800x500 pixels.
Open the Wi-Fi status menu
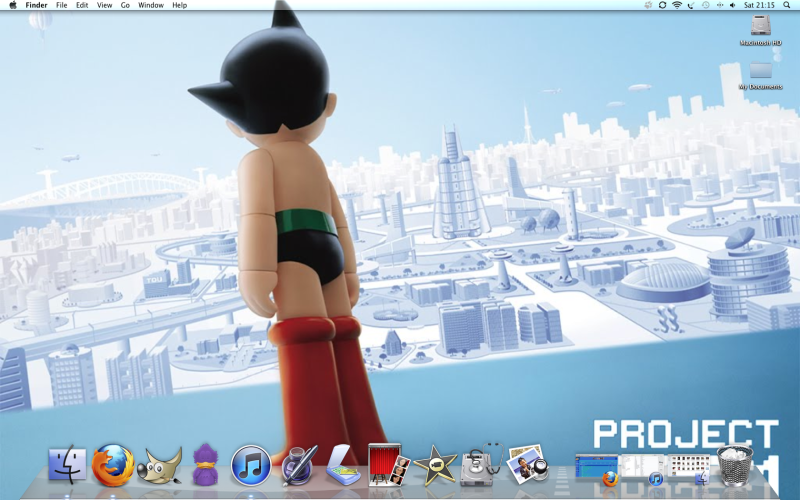[677, 5]
